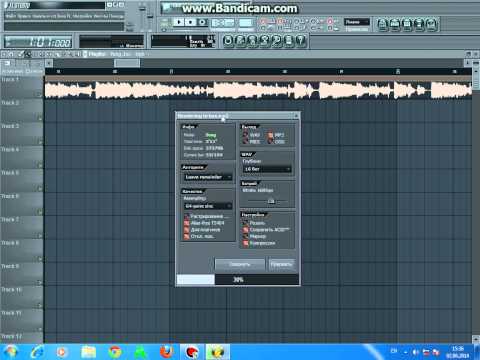Open the "16 бит" WAV depth dropdown
The height and width of the screenshot is (360, 480).
coord(267,169)
